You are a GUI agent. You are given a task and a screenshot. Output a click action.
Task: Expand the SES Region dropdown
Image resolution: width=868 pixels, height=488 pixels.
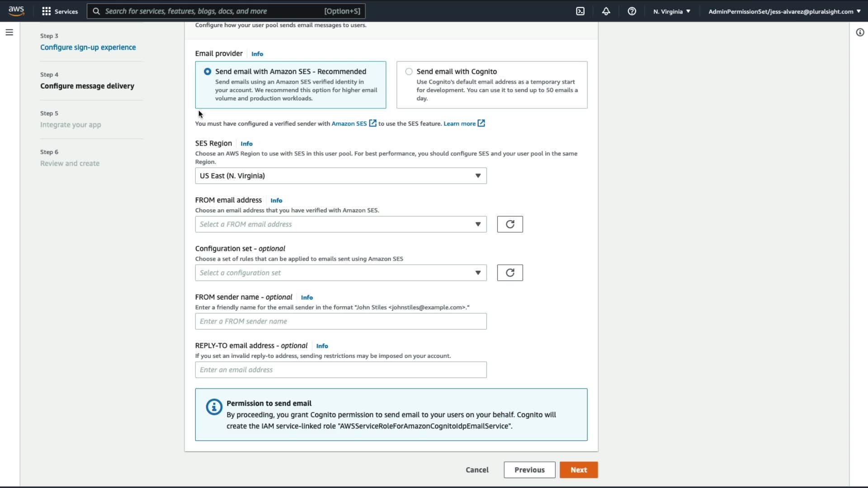(x=340, y=176)
